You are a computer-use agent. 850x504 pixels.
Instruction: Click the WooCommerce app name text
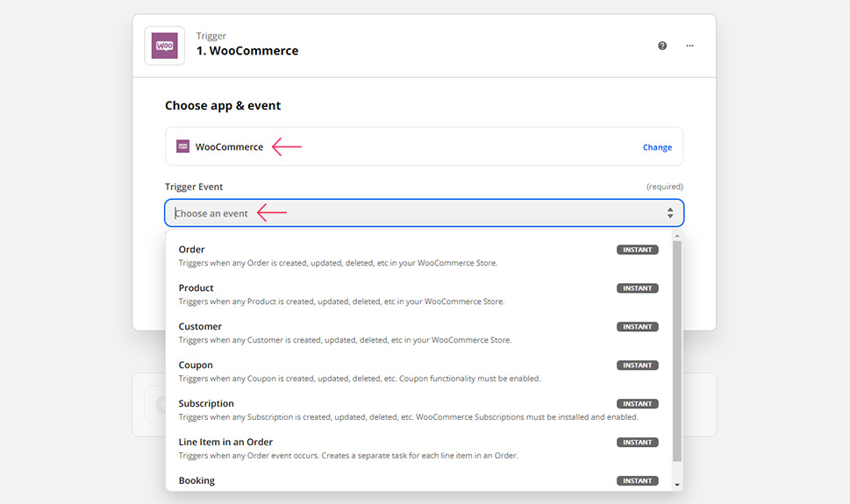229,147
